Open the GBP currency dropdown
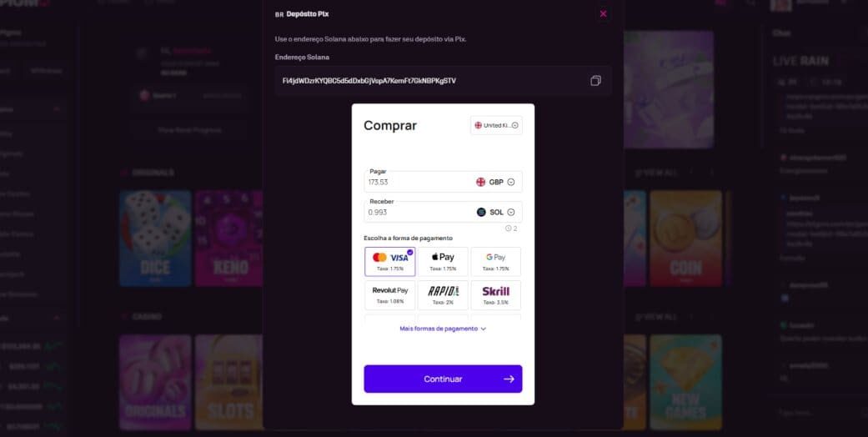868x437 pixels. pos(496,182)
